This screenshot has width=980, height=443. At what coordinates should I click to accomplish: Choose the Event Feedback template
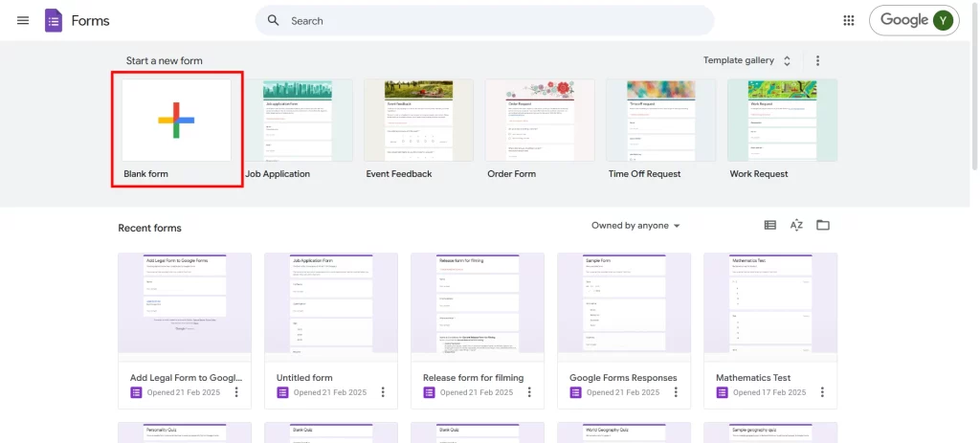[x=418, y=121]
